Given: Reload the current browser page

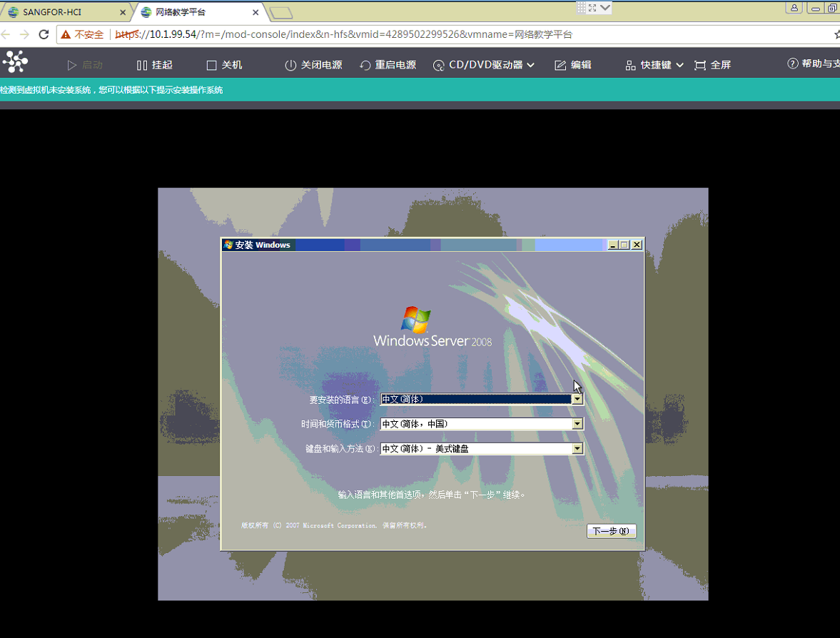Looking at the screenshot, I should 44,34.
